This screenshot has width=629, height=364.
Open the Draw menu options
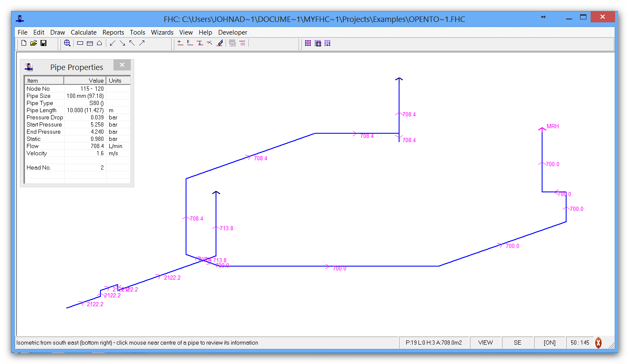[57, 32]
